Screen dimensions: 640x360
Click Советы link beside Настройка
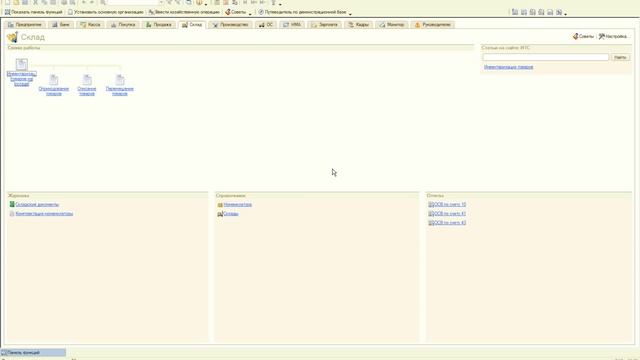point(583,37)
